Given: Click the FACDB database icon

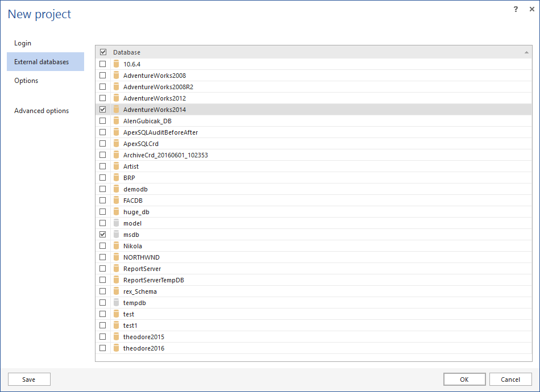Looking at the screenshot, I should [x=117, y=201].
